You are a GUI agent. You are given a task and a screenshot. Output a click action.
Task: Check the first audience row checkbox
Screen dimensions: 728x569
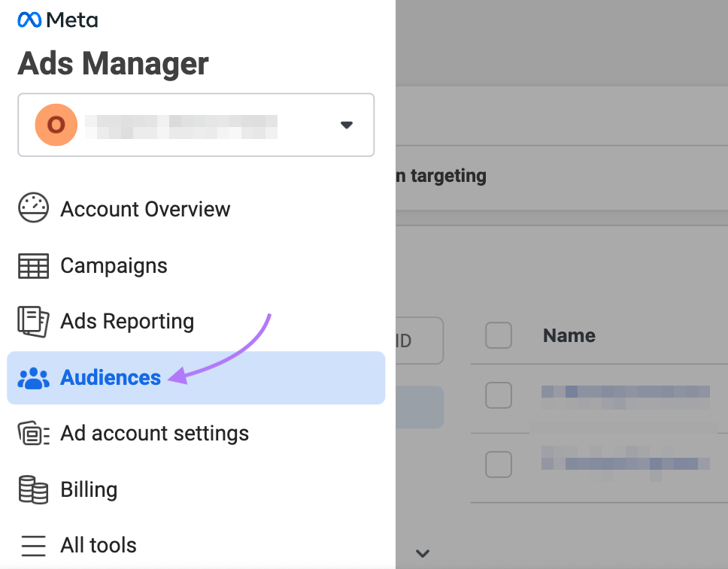coord(498,396)
